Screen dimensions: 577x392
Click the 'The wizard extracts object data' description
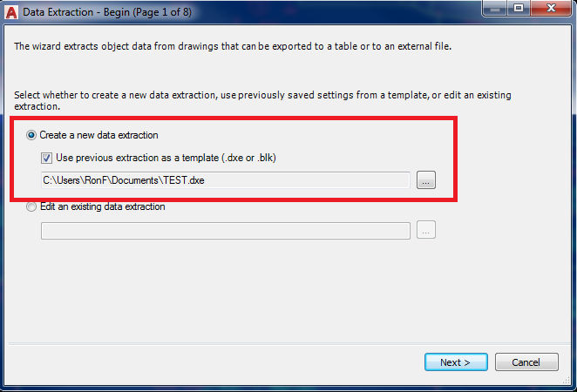pos(233,46)
